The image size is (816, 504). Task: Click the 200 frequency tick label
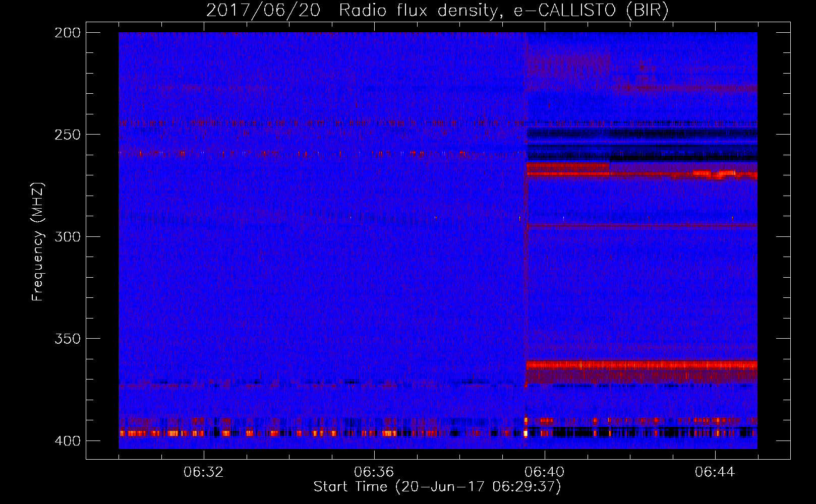68,33
